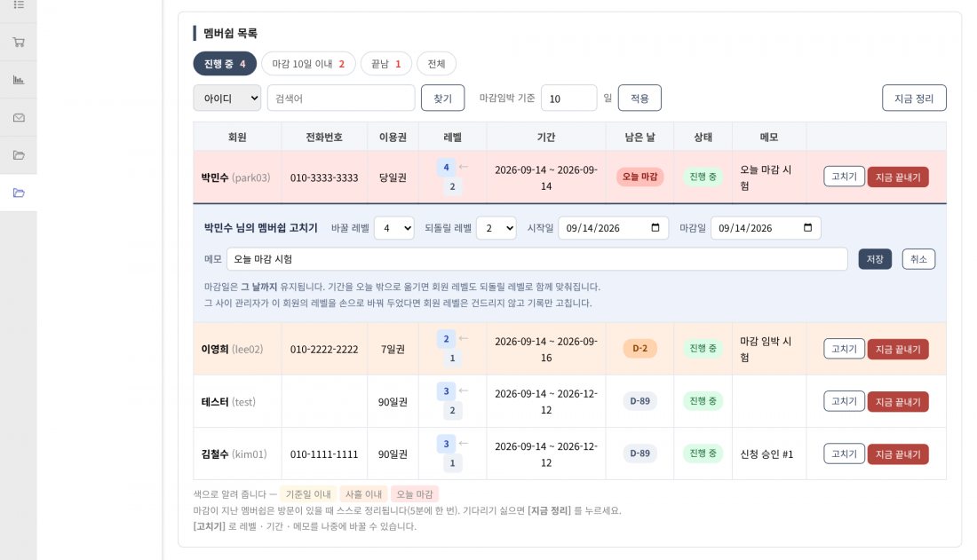Open the mail envelope sidebar icon

19,118
